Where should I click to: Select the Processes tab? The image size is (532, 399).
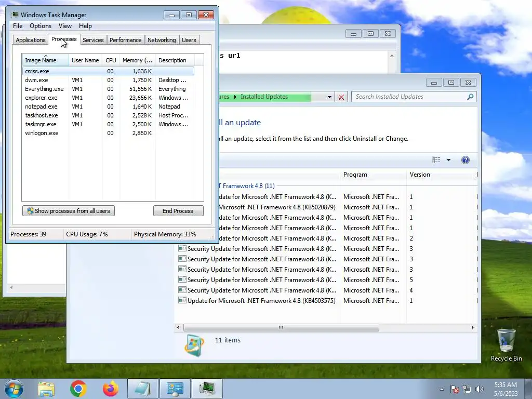(64, 39)
